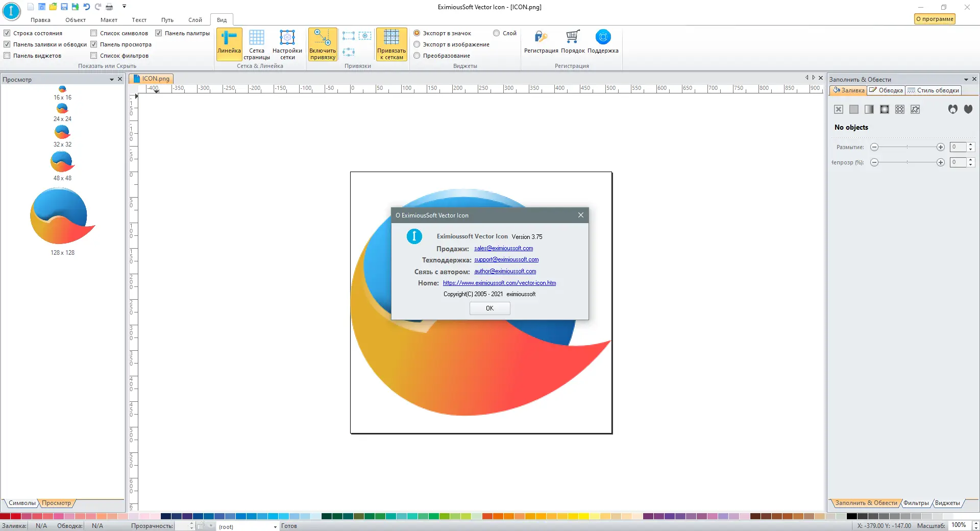Click the EximiousSoft application logo button
Image resolution: width=980 pixels, height=531 pixels.
pos(11,11)
